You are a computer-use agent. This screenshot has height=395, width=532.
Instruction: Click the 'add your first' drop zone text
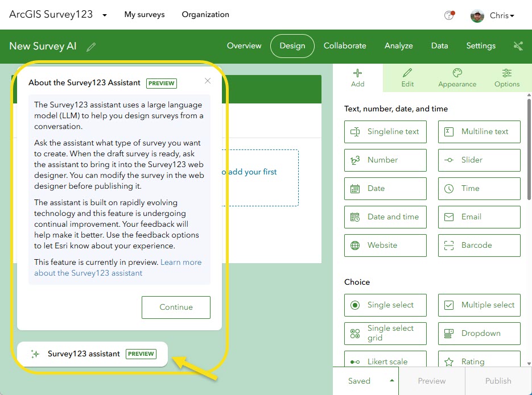(253, 172)
